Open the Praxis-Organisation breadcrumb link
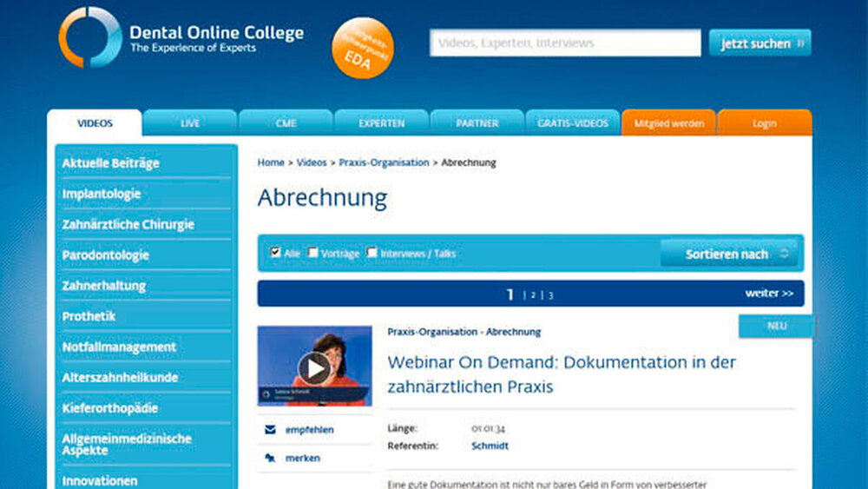The image size is (868, 489). (384, 162)
